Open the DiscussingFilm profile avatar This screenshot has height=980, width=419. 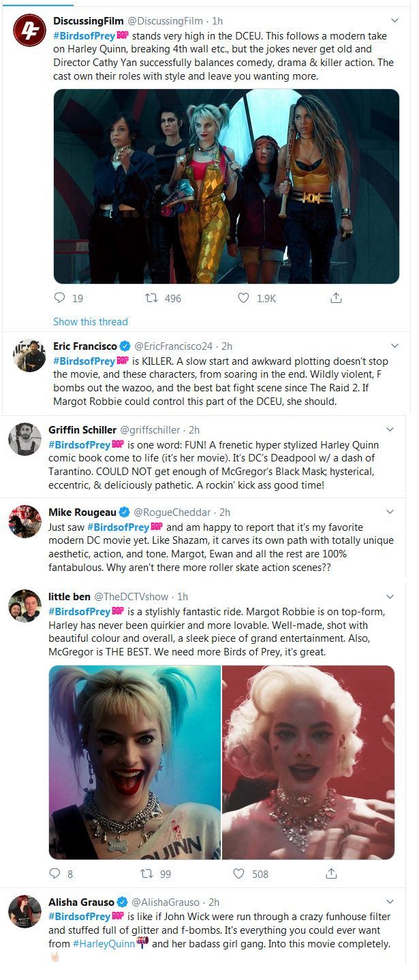(x=29, y=31)
